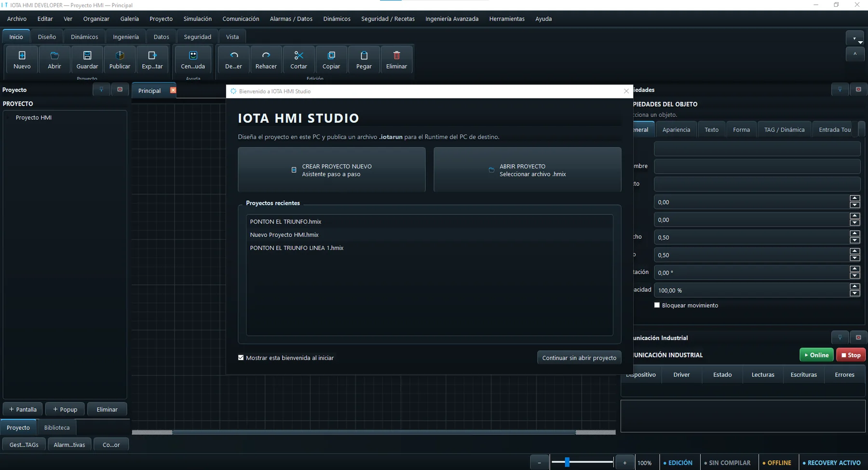Close the Bienvenido welcome dialog
Viewport: 868px width, 470px height.
pos(626,91)
